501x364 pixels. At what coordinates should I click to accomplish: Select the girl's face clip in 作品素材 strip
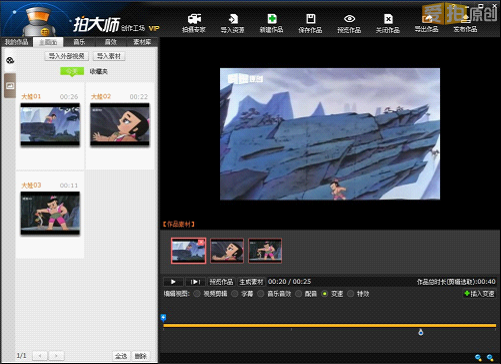coord(227,251)
